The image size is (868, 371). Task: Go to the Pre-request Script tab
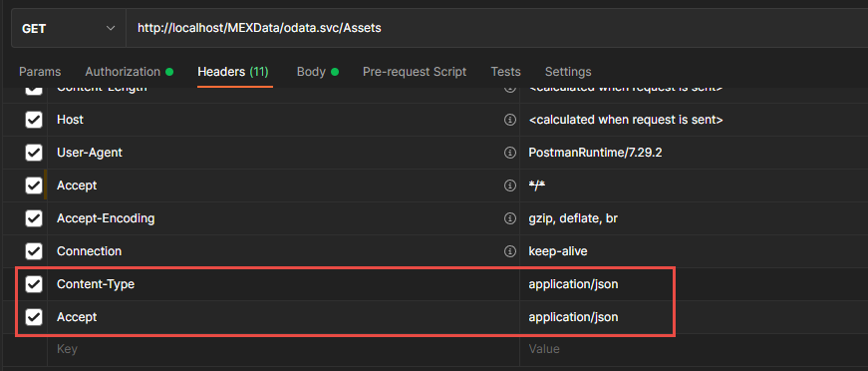point(415,72)
